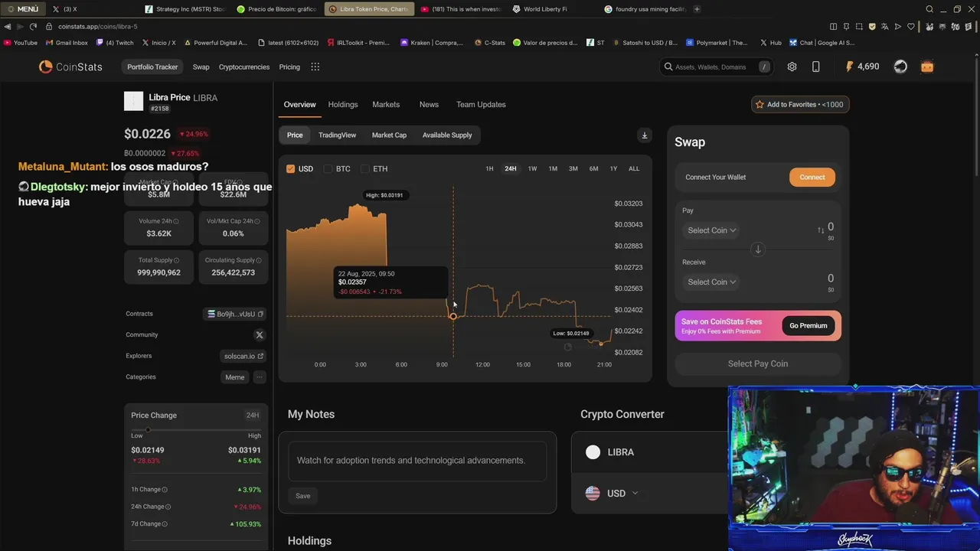Open Cryptocurrencies in navigation
This screenshot has width=980, height=551.
(x=244, y=67)
